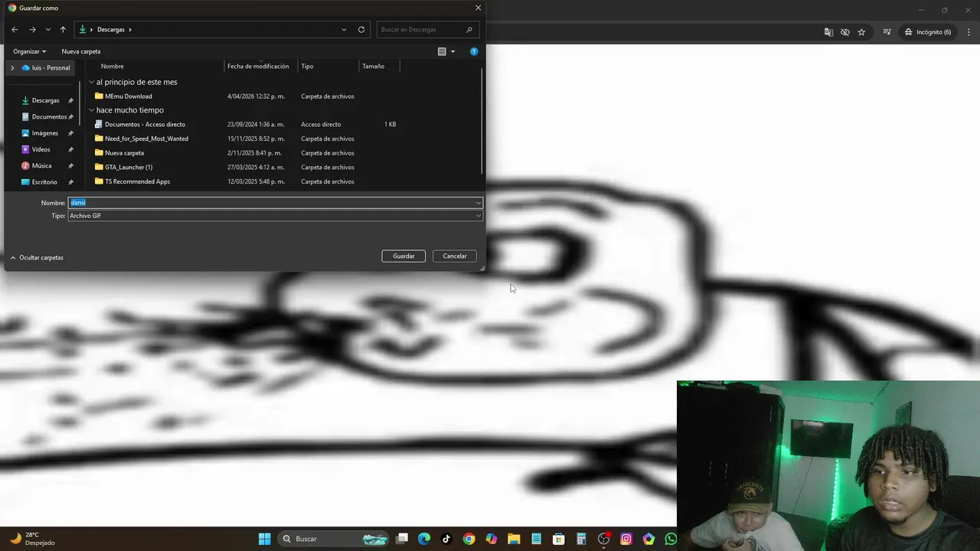Screen dimensions: 980x551
Task: Open the Organizar menu
Action: click(30, 51)
